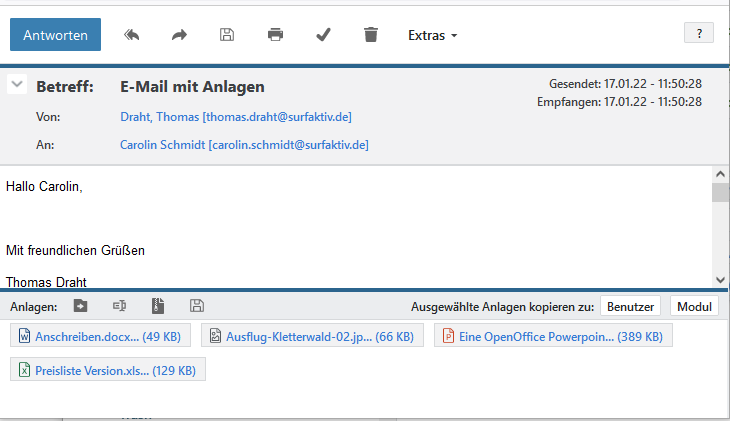Click the save attachments disk icon
The width and height of the screenshot is (730, 421).
pos(197,306)
